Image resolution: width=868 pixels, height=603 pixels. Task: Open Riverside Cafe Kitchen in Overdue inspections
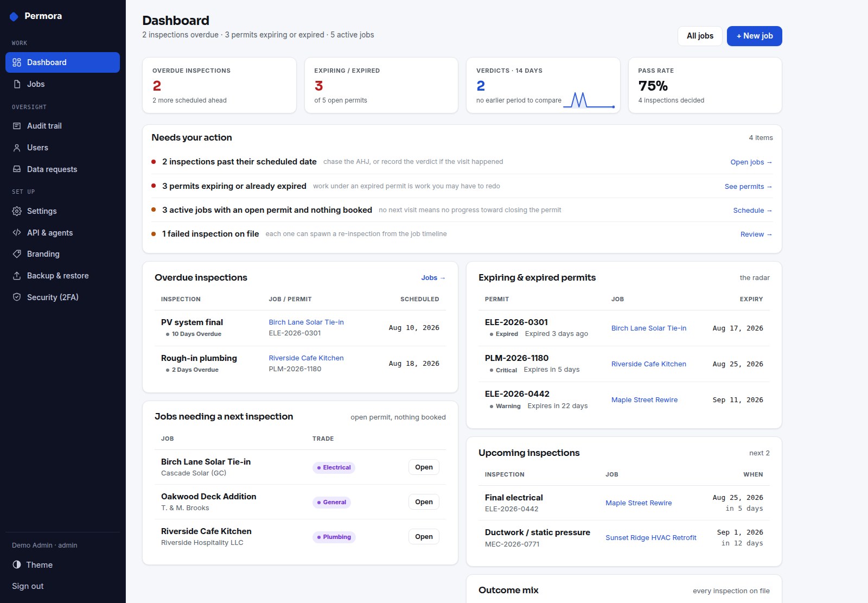[x=306, y=358]
